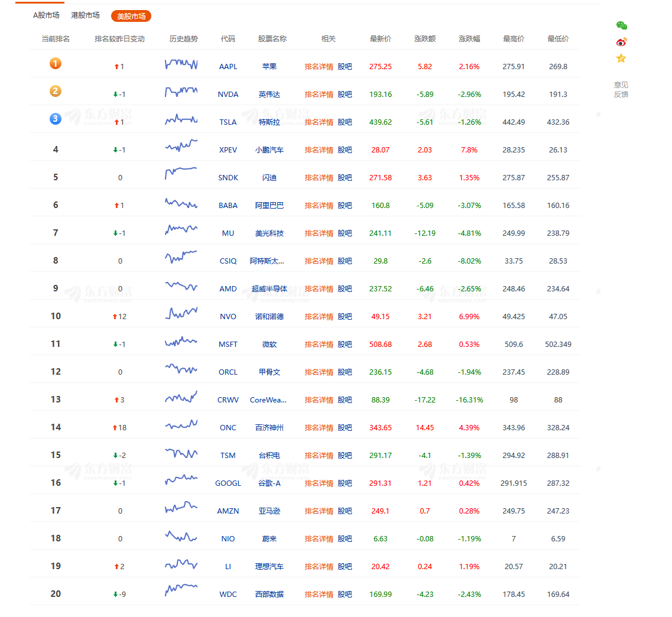Open the MU history trend sparkline
672x617 pixels.
point(181,231)
